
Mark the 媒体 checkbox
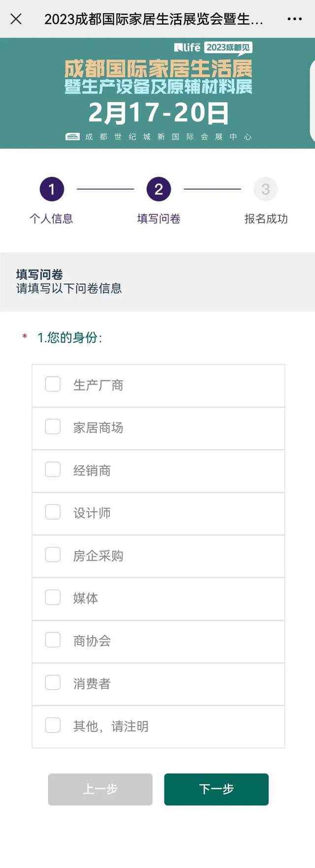(53, 597)
